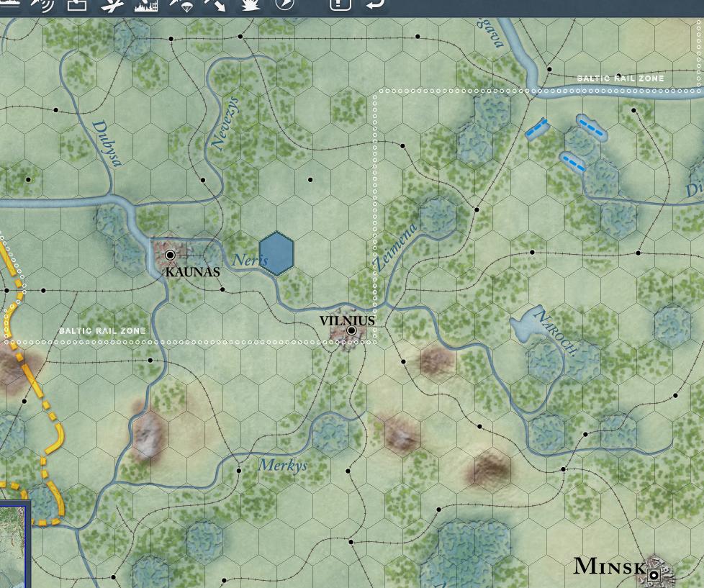Select the explosion attack icon
704x588 pixels.
click(x=251, y=4)
